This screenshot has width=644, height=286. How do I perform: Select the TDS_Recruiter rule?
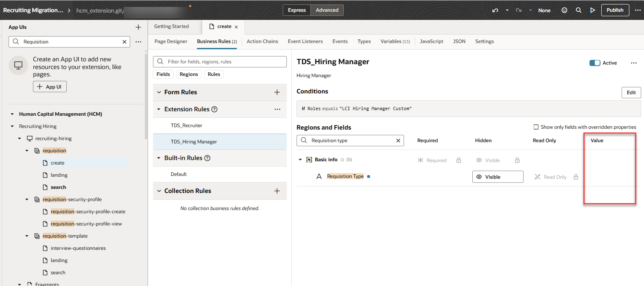tap(220, 126)
